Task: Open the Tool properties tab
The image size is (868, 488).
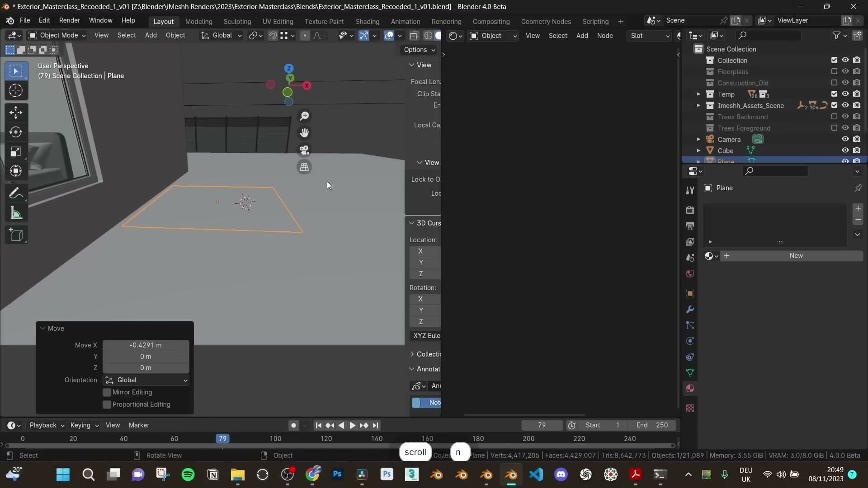Action: pos(690,191)
